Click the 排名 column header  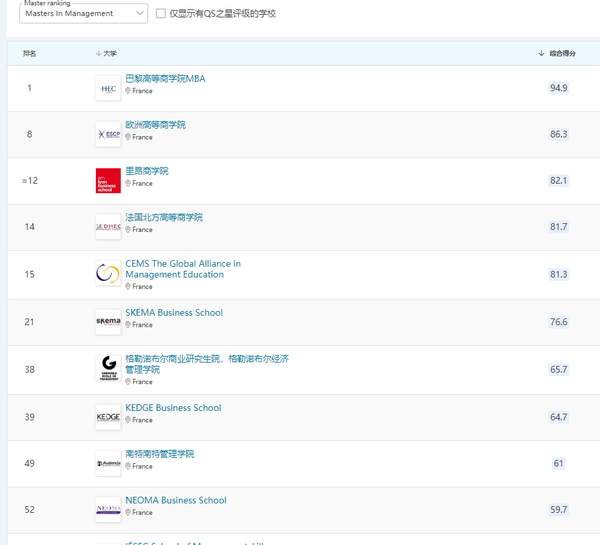click(29, 54)
